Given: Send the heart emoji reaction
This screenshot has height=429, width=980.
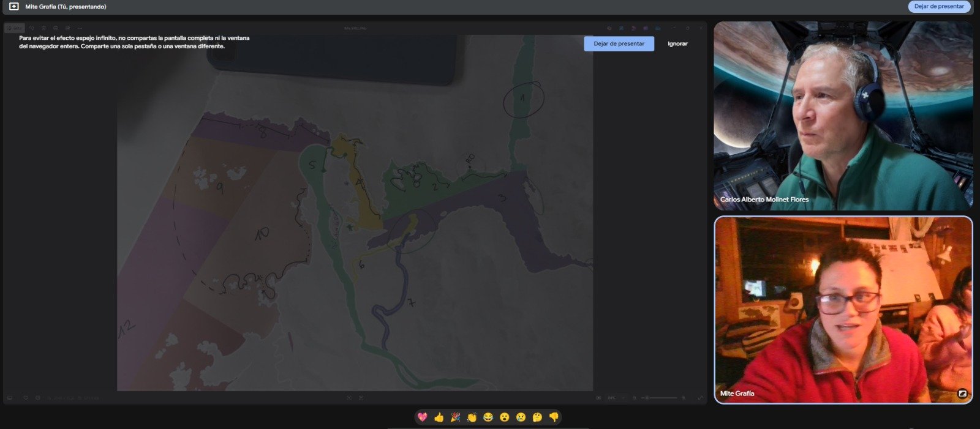Looking at the screenshot, I should coord(422,417).
